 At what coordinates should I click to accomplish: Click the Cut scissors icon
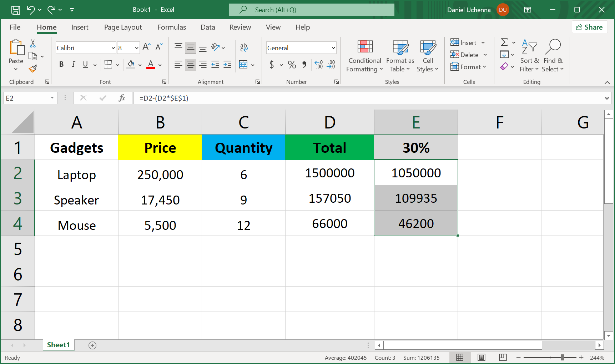point(33,44)
